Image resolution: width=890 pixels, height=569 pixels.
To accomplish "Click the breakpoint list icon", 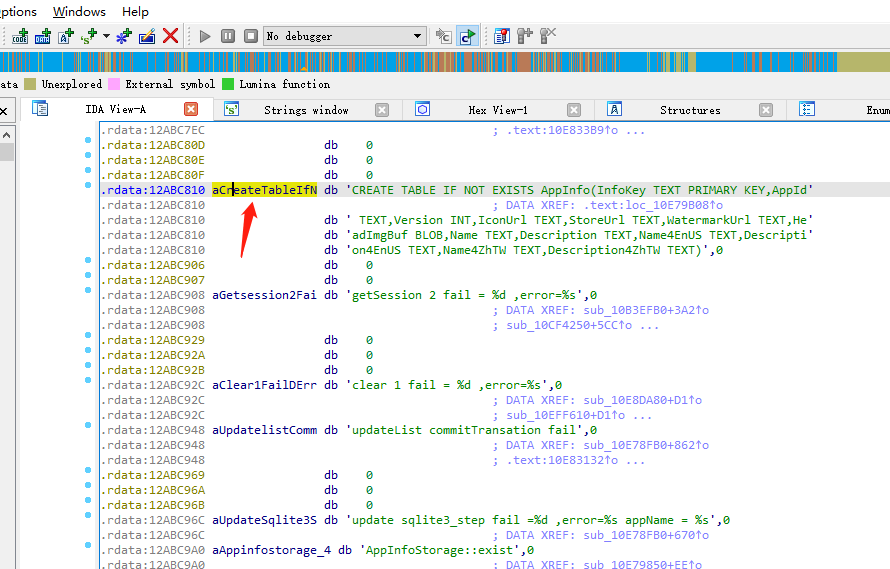I will click(502, 36).
